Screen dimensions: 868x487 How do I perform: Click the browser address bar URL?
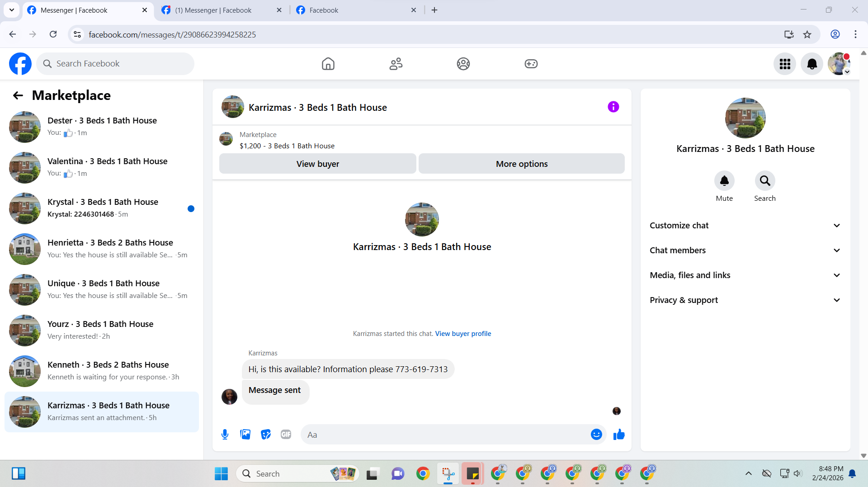click(x=172, y=34)
